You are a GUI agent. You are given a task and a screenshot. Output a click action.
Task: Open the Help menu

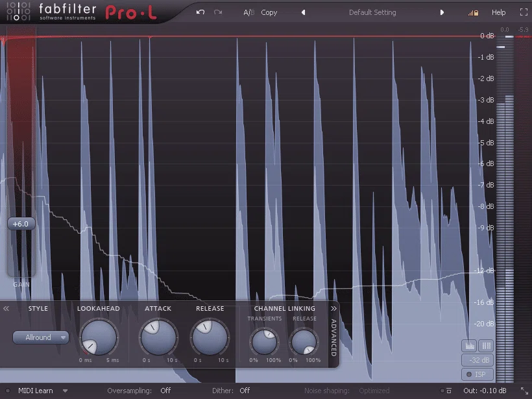[498, 12]
